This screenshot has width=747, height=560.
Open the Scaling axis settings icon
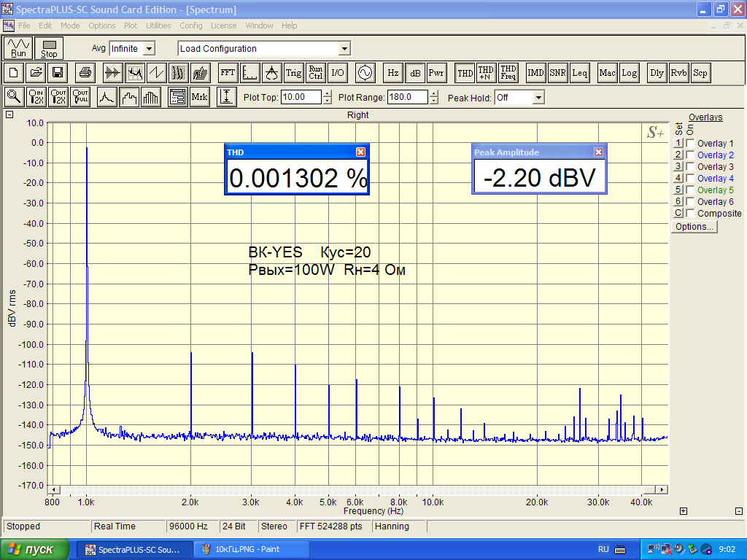coord(249,73)
